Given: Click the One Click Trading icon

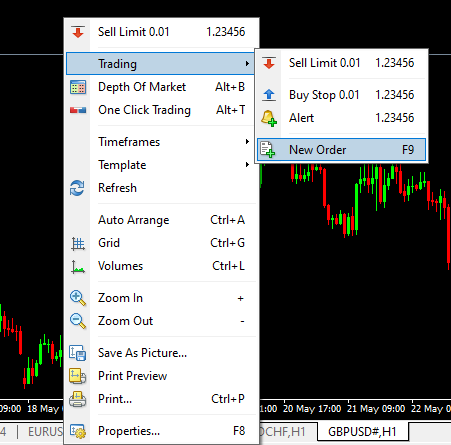Looking at the screenshot, I should pos(78,110).
